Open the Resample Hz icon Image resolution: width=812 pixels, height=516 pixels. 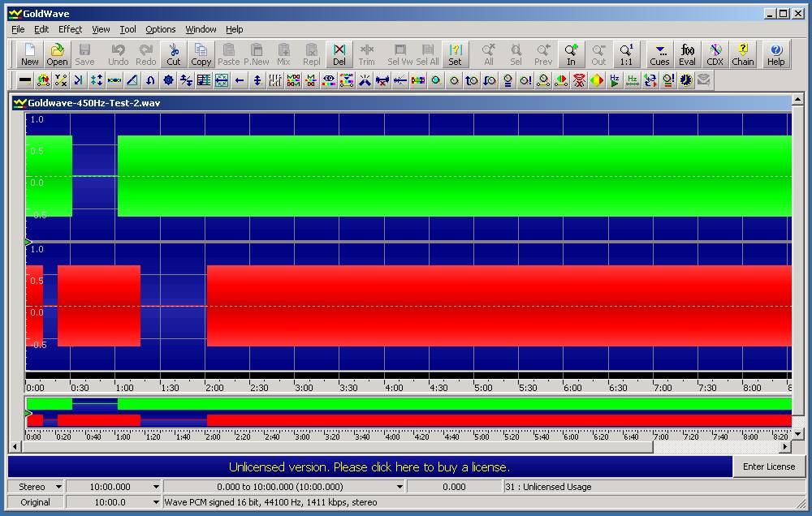tap(633, 80)
